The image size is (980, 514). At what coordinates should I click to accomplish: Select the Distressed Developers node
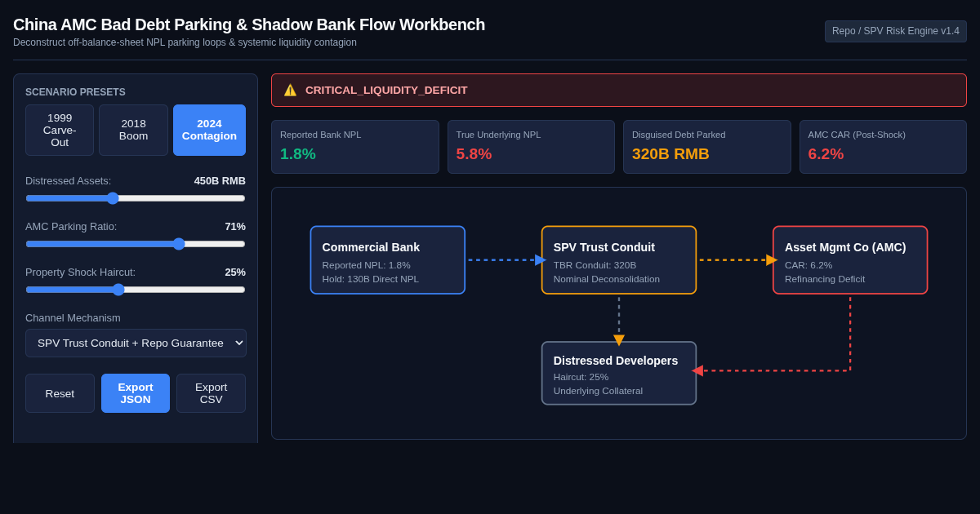pyautogui.click(x=619, y=373)
